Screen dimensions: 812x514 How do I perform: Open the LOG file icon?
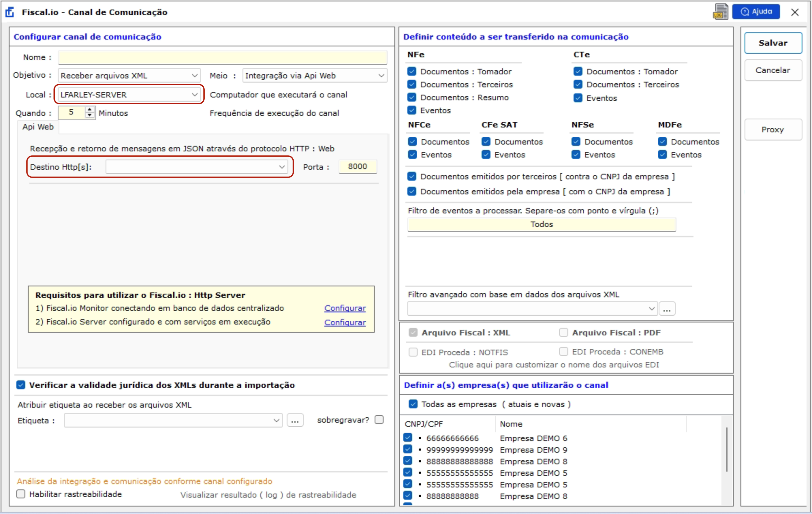pyautogui.click(x=720, y=12)
